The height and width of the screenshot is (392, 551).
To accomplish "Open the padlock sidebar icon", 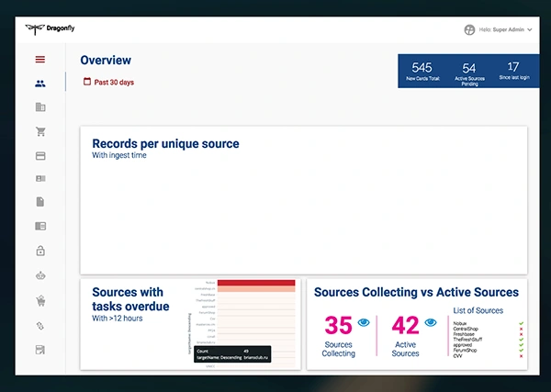I will coord(40,251).
